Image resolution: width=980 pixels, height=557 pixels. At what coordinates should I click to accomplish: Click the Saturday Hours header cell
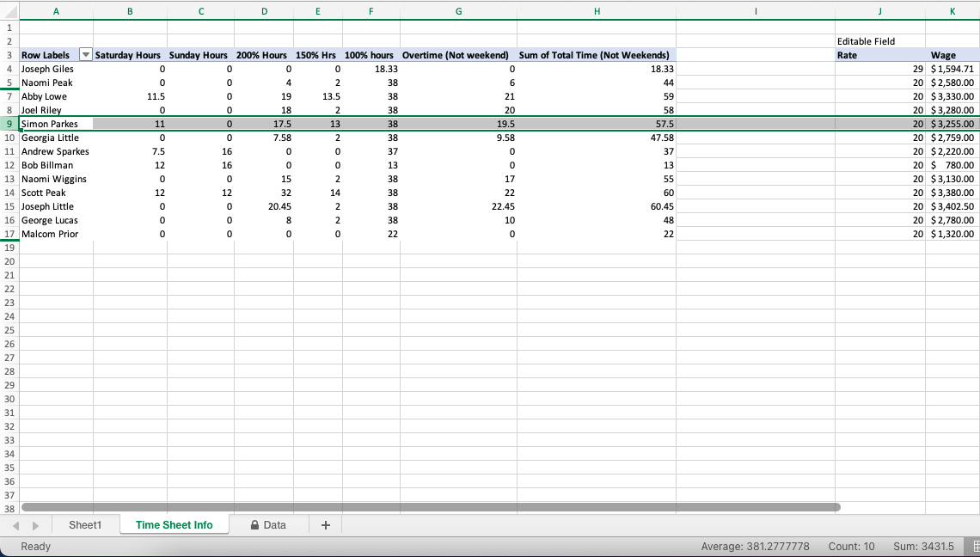[130, 55]
